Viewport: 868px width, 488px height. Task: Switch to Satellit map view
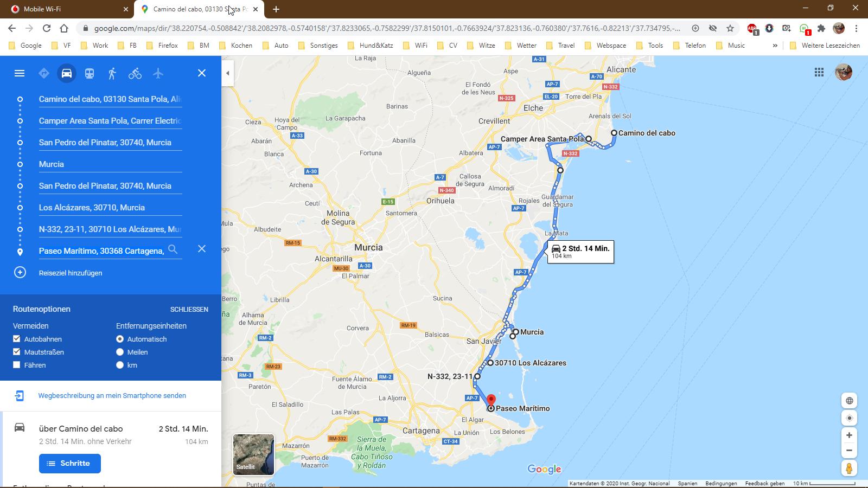coord(253,454)
